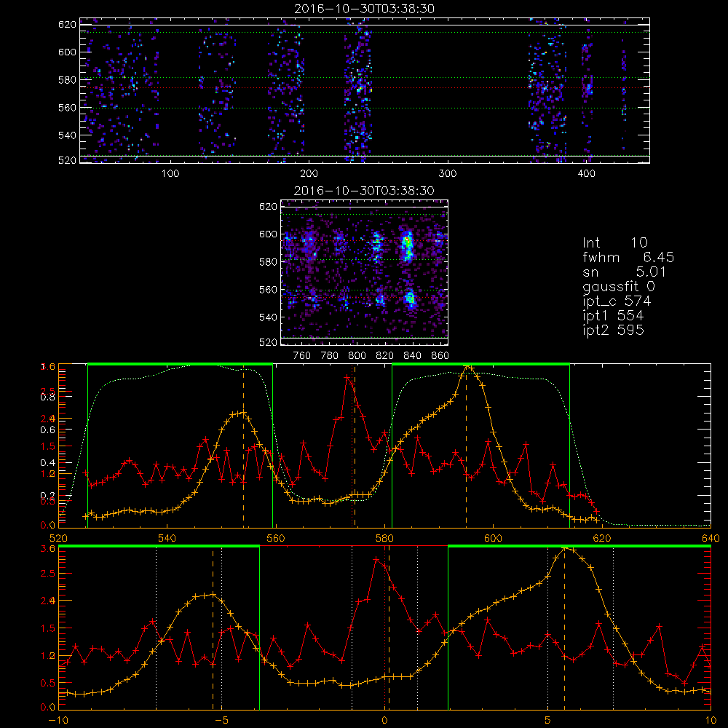Screen dimensions: 728x728
Task: Click the 800 x-axis label of middle image
Action: click(x=357, y=356)
